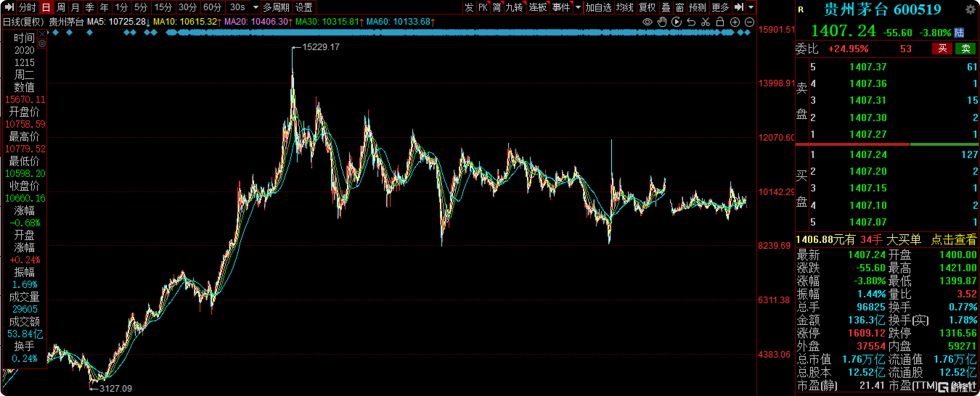The height and width of the screenshot is (396, 980).
Task: Open the floating info panel gear settings
Action: 42,44
